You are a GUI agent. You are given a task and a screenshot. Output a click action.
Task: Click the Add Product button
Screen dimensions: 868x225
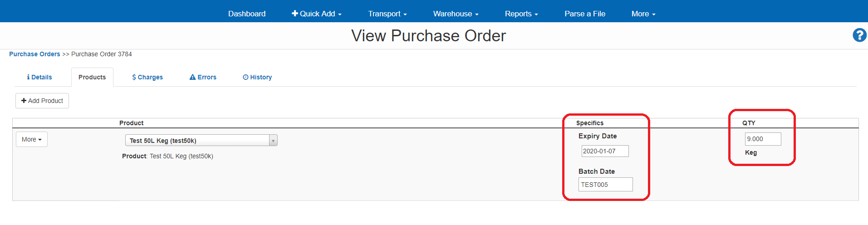(42, 101)
